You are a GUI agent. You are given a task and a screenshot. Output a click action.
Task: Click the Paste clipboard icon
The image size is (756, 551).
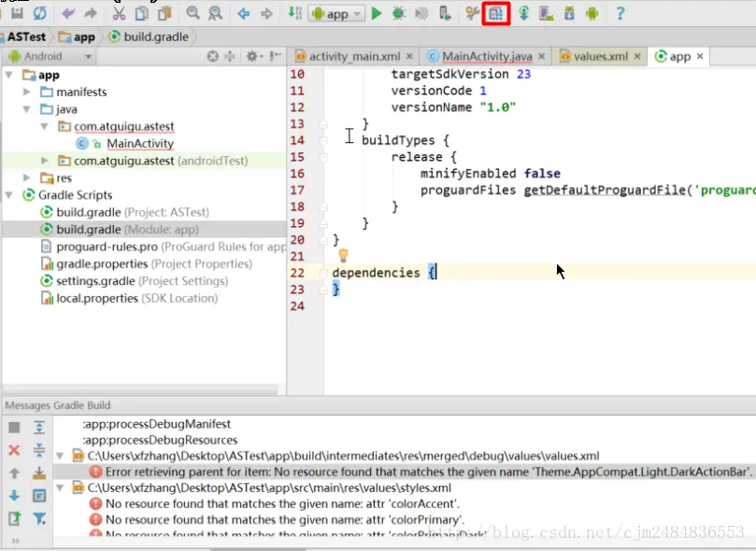[x=164, y=13]
